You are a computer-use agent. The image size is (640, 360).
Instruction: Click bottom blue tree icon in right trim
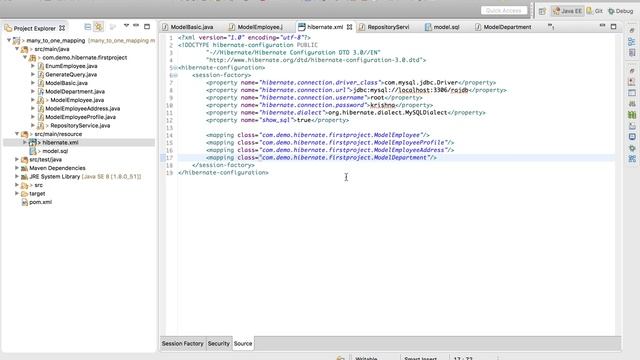pos(632,159)
